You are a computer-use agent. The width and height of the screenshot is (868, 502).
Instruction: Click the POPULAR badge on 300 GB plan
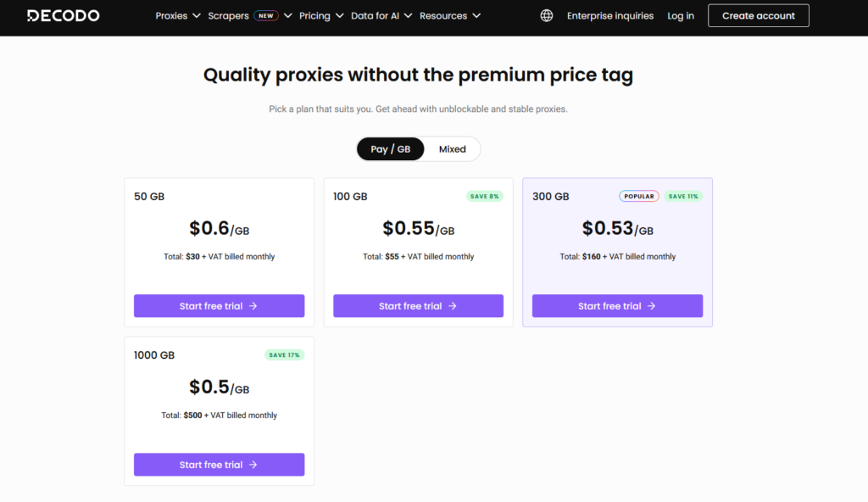pos(638,196)
